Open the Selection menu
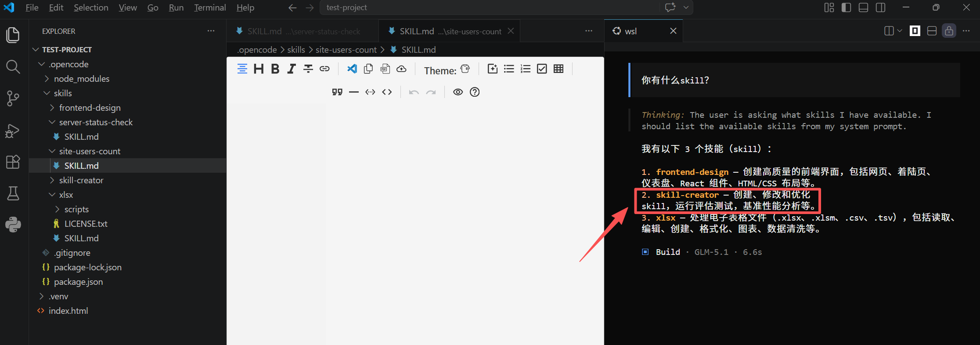Screen dimensions: 980x345 click(91, 7)
